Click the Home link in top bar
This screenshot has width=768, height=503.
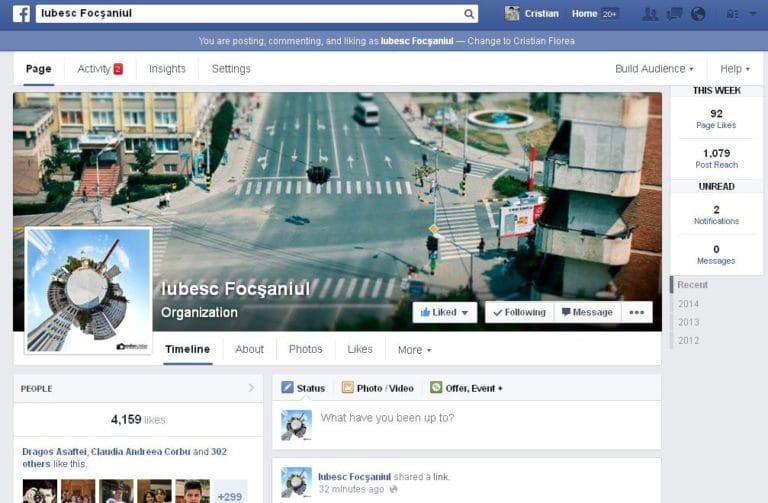click(x=584, y=14)
